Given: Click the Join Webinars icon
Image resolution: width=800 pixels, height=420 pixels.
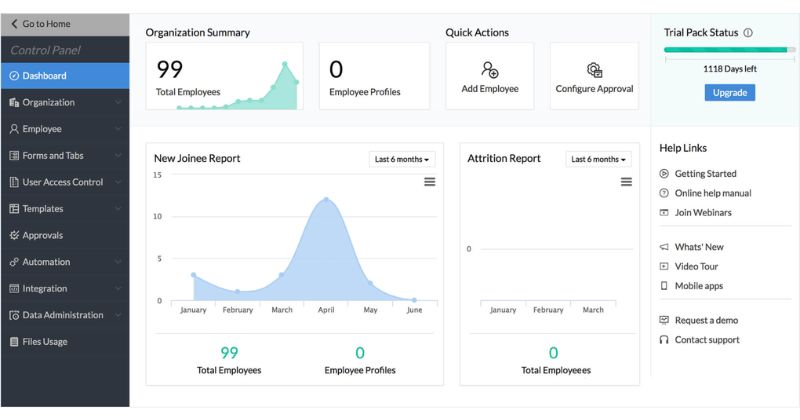Looking at the screenshot, I should pyautogui.click(x=664, y=212).
